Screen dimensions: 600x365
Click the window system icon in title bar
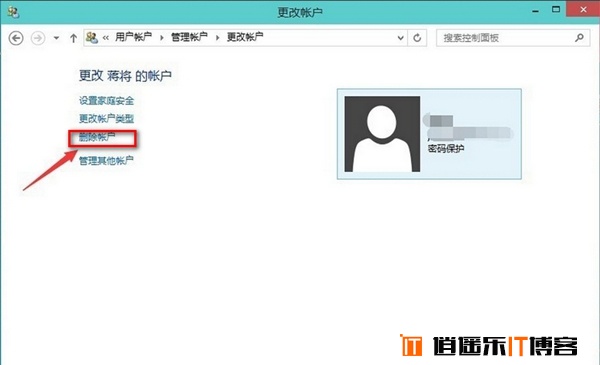coord(13,12)
